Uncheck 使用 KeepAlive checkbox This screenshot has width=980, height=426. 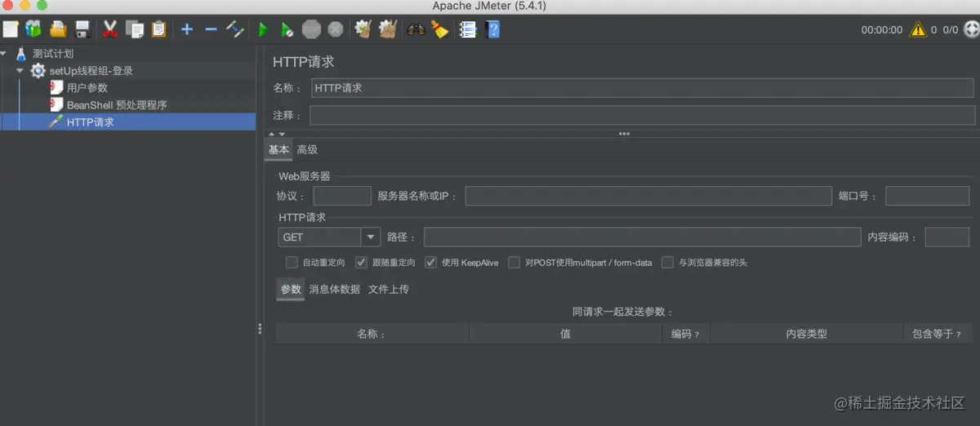431,263
